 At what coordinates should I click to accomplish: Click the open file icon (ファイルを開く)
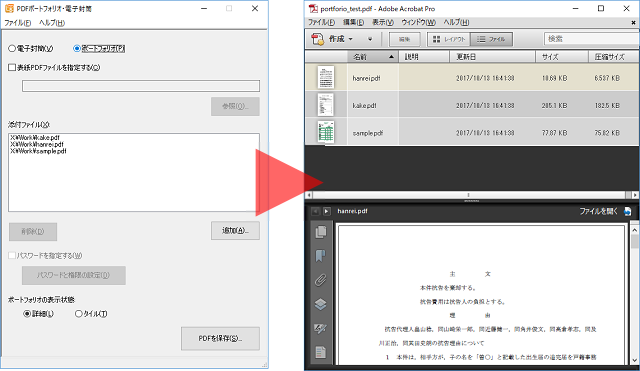[x=628, y=211]
